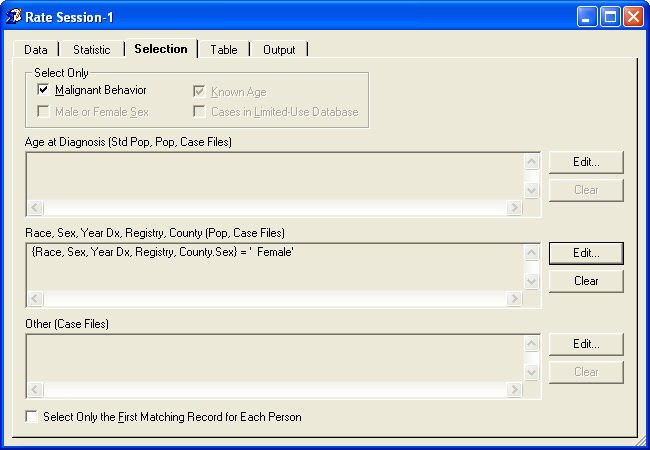Click inside the Other (Case Files) text box
Image resolution: width=650 pixels, height=450 pixels.
[x=270, y=357]
